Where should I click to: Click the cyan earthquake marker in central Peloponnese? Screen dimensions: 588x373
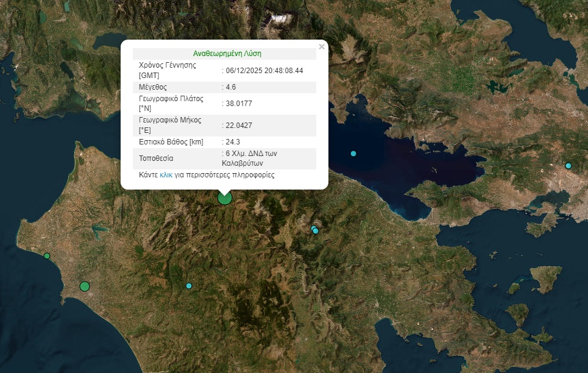tap(189, 285)
